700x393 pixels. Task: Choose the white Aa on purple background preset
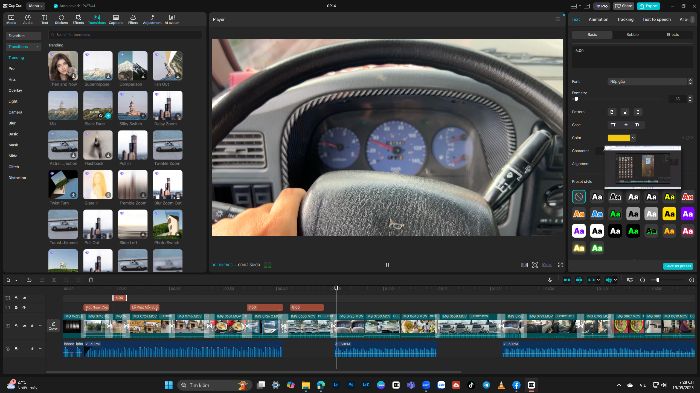688,214
